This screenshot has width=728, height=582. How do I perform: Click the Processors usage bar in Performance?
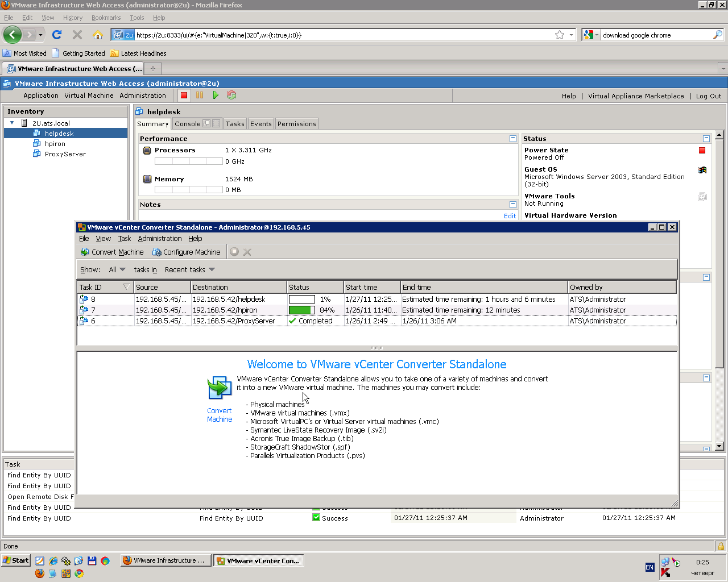[189, 161]
